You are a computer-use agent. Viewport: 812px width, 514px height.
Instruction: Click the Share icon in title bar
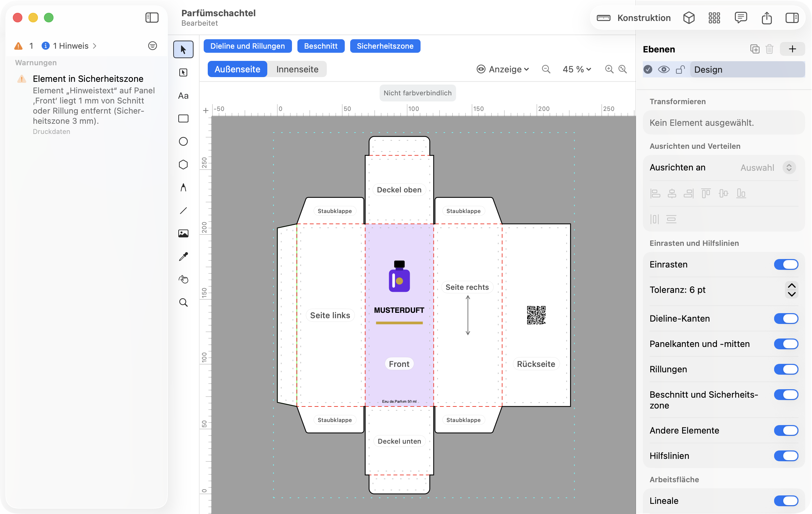point(767,18)
